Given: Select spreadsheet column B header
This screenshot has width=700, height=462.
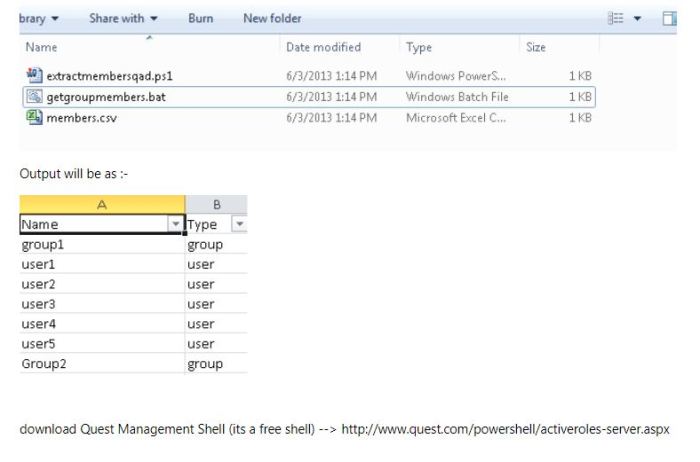Looking at the screenshot, I should 216,204.
